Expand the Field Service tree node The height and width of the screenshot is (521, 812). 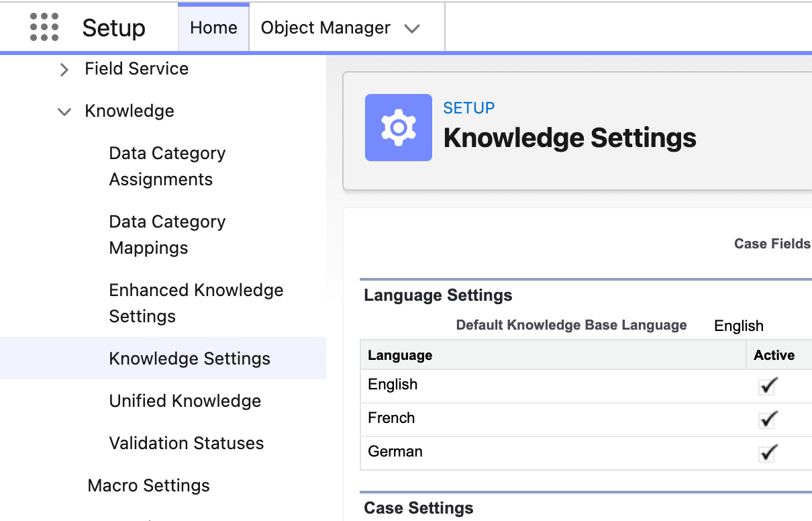64,69
